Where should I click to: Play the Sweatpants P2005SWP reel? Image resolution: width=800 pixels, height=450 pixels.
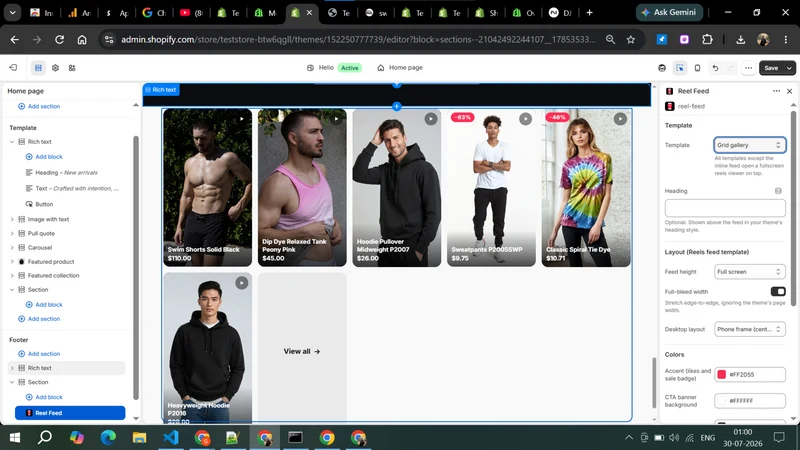525,119
